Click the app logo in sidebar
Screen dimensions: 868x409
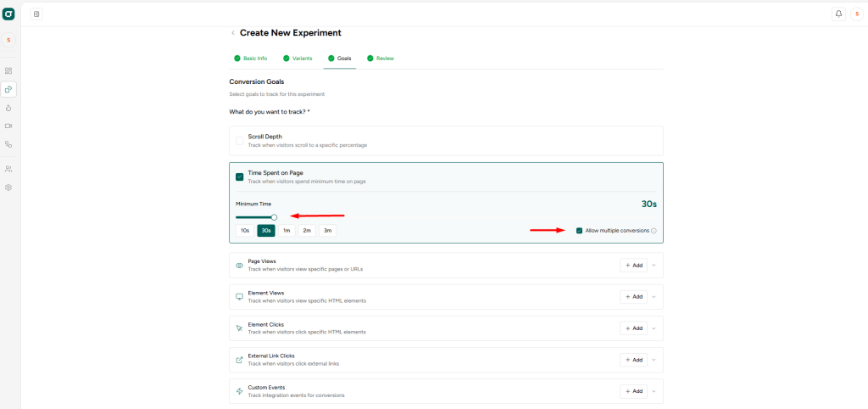coord(8,14)
